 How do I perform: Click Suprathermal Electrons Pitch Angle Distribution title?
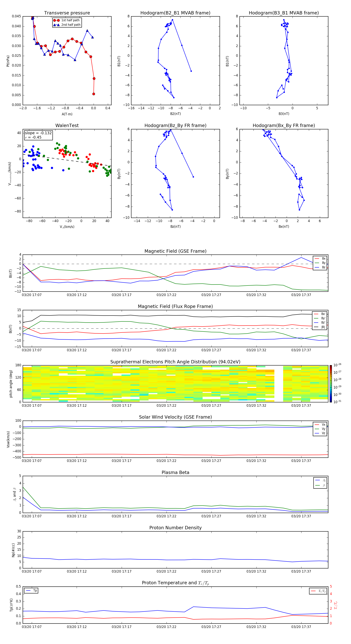[x=175, y=362]
